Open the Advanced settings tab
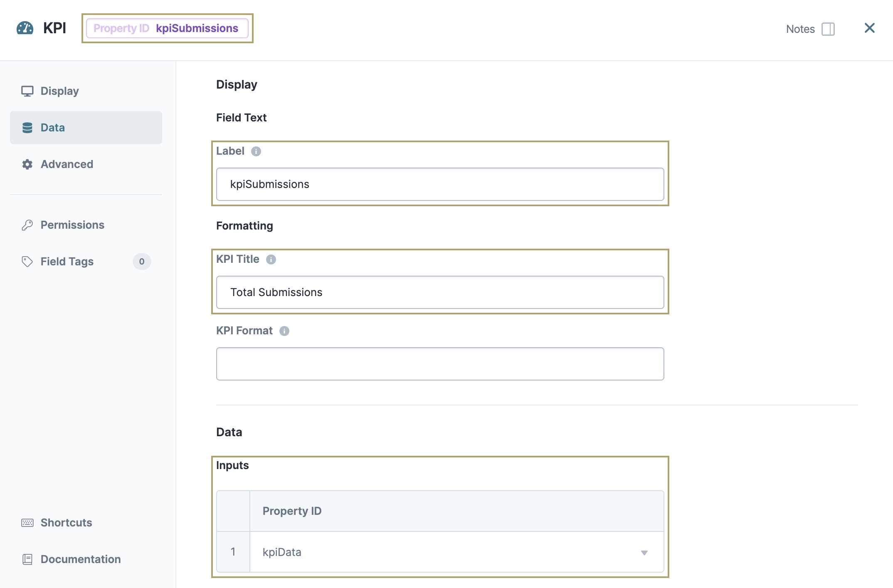This screenshot has height=588, width=893. point(86,164)
